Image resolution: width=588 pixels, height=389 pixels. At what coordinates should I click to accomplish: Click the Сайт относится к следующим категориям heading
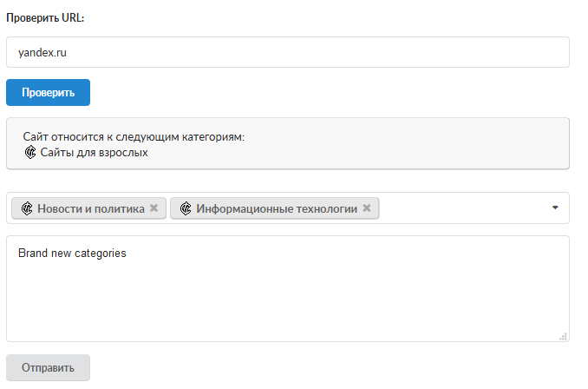(134, 136)
